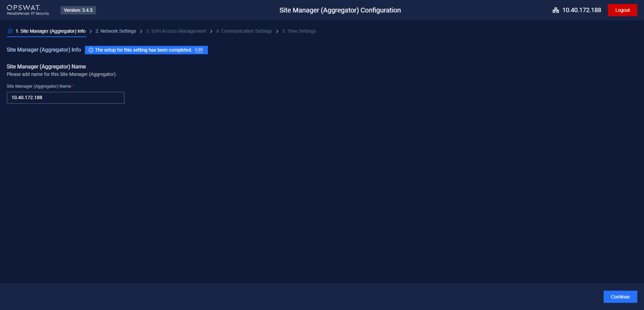Click the chevron between steps 1 and 2
644x310 pixels.
point(90,31)
